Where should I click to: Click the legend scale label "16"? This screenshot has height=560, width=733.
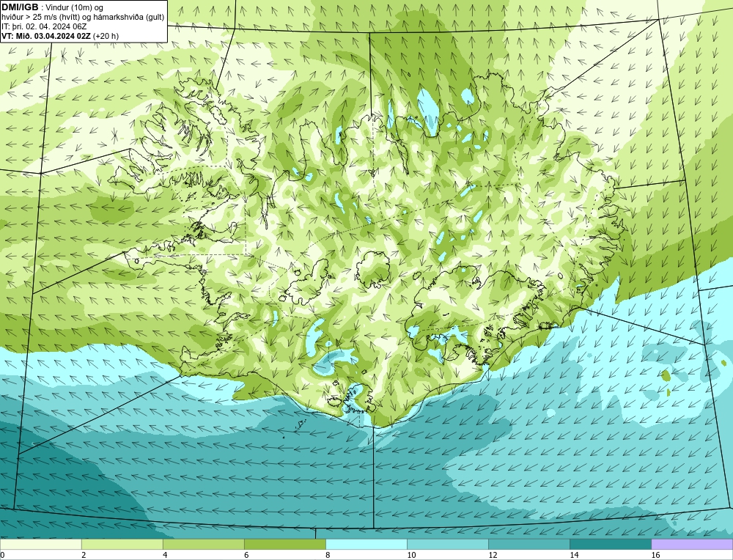pyautogui.click(x=655, y=555)
